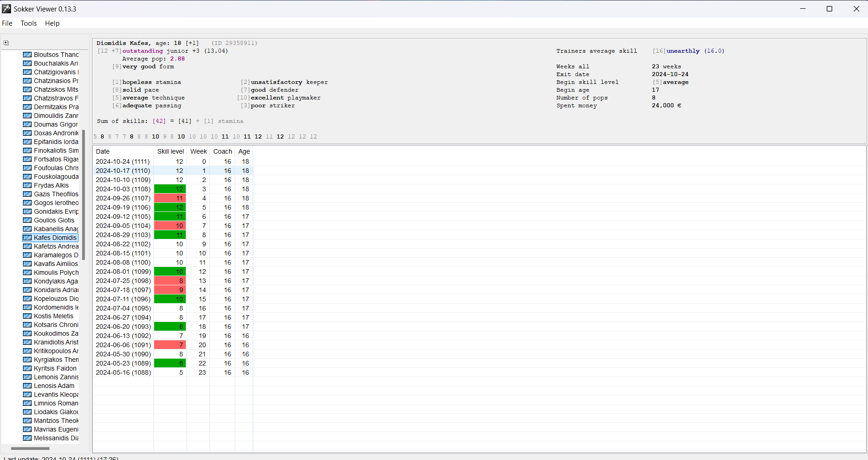Select junior Foufoulas Chris in list
Screen dimensions: 868x460
pyautogui.click(x=56, y=168)
